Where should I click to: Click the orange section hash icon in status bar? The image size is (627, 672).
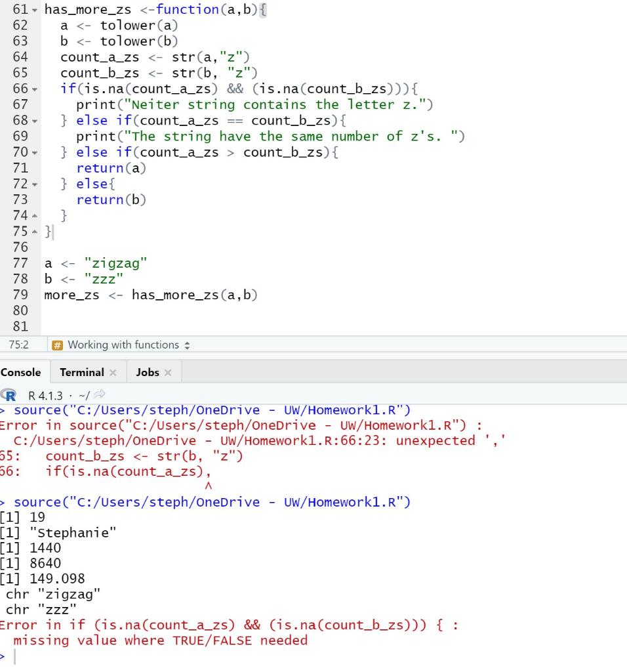57,345
